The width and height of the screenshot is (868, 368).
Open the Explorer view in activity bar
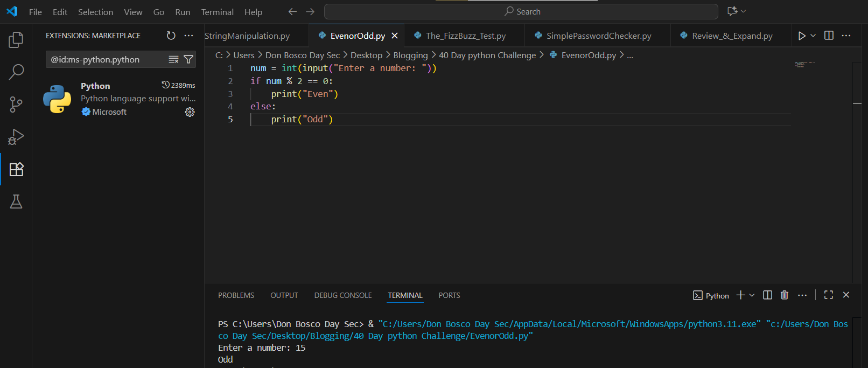16,39
